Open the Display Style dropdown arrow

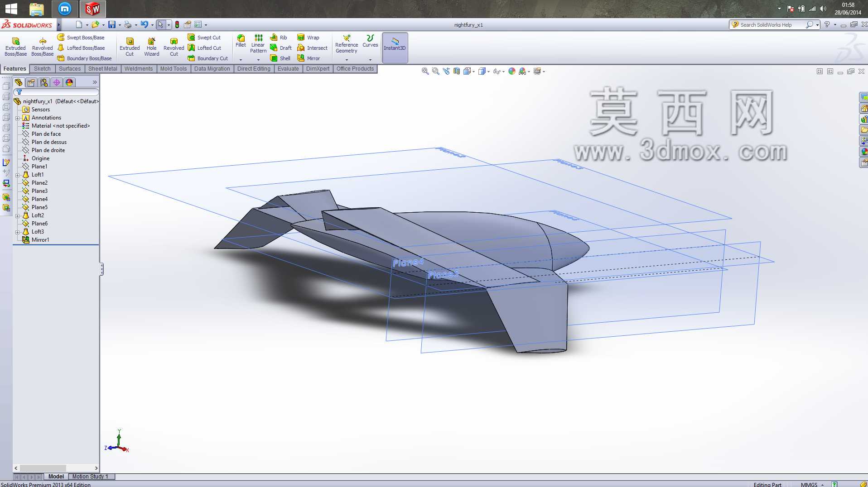pyautogui.click(x=488, y=72)
